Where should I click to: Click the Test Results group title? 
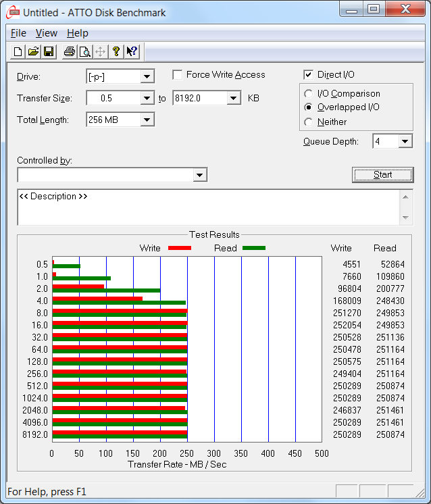214,234
